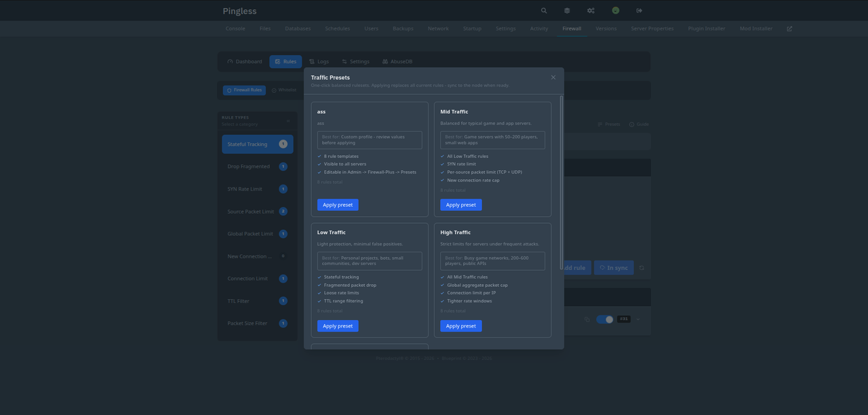868x415 pixels.
Task: Apply the Mid Traffic preset
Action: click(x=461, y=205)
